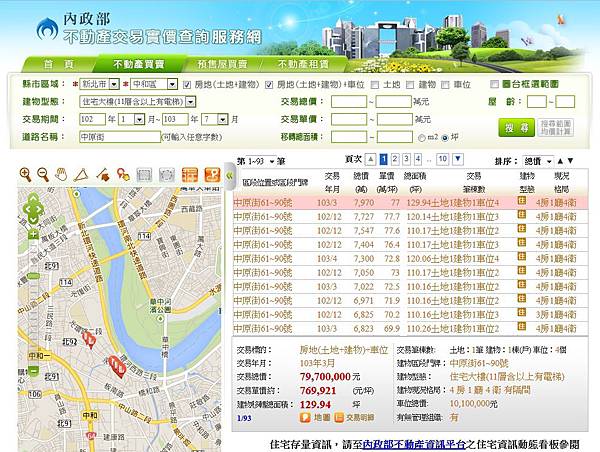Check the 建物 checkbox

(x=410, y=85)
